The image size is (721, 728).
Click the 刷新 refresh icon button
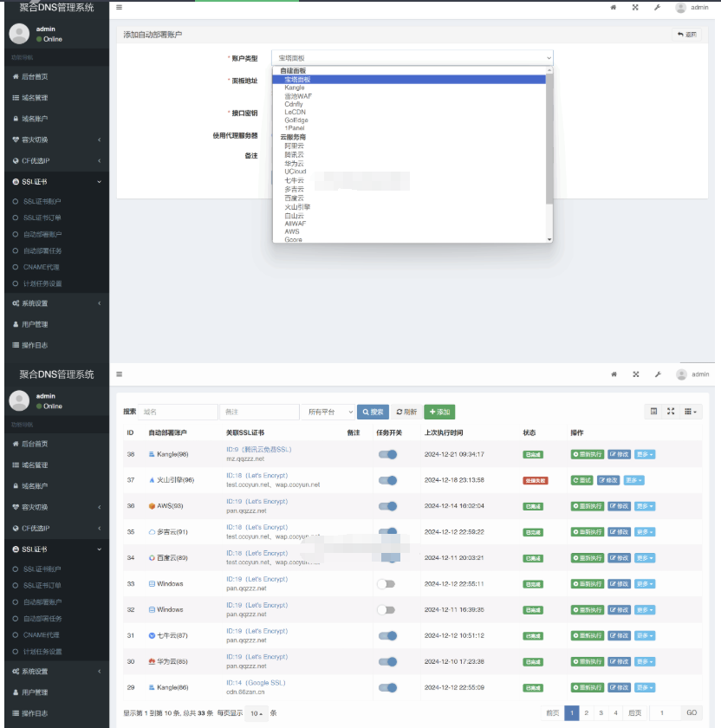click(406, 413)
